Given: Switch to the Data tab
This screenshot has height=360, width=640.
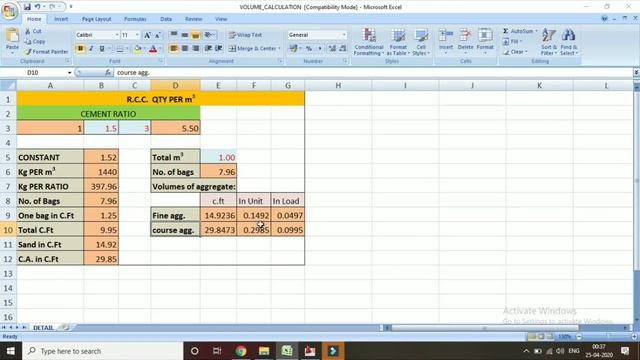Looking at the screenshot, I should [x=166, y=19].
